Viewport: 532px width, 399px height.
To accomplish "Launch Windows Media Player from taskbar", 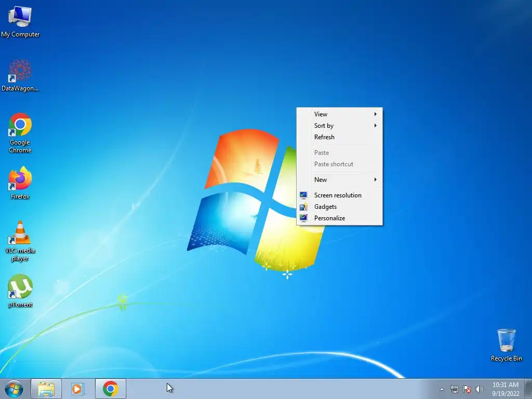I will tap(77, 389).
